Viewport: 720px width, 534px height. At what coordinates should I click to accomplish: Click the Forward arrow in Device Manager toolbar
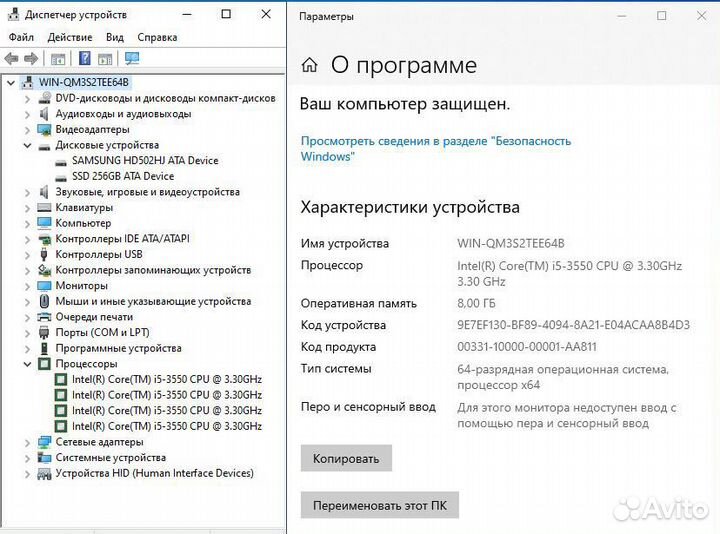(31, 59)
